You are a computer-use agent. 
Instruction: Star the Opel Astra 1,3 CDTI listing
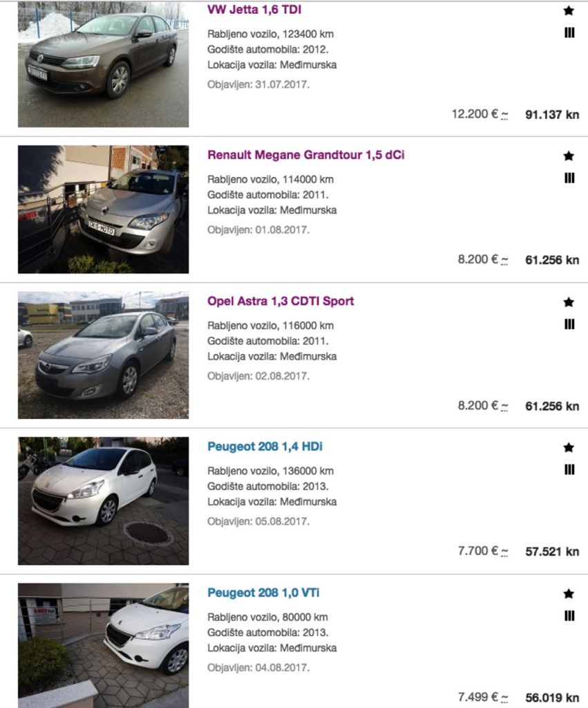pos(569,302)
